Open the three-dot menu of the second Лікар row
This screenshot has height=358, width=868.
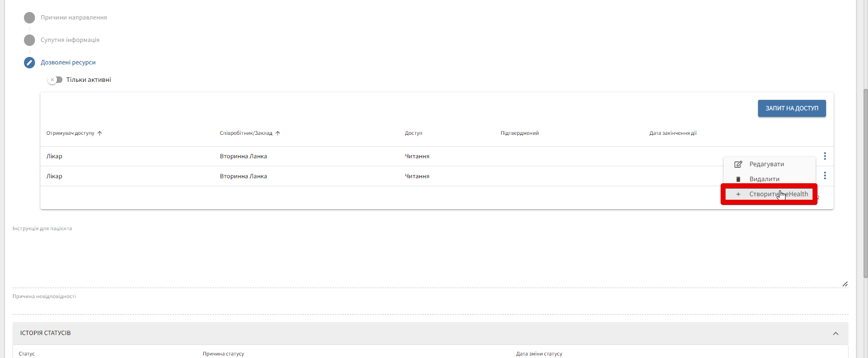(x=825, y=176)
